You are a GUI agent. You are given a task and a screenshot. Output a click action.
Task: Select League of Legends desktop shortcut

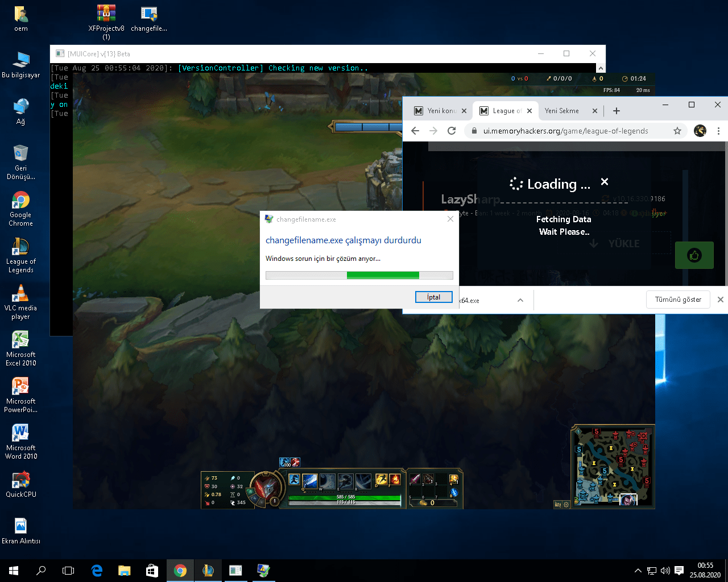coord(21,256)
